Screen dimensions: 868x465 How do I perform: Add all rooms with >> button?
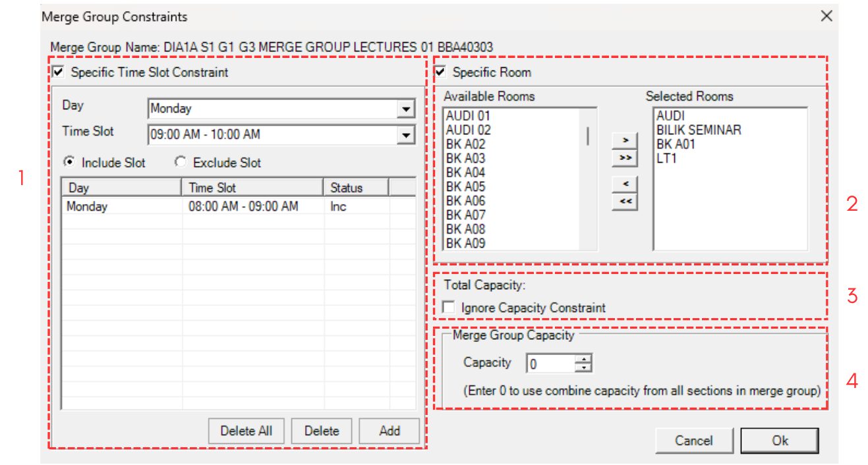pyautogui.click(x=625, y=158)
